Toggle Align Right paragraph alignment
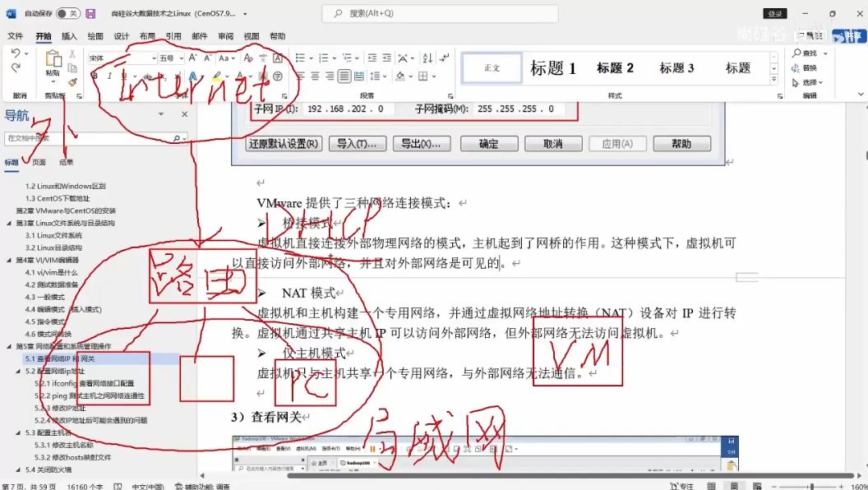 (x=330, y=76)
